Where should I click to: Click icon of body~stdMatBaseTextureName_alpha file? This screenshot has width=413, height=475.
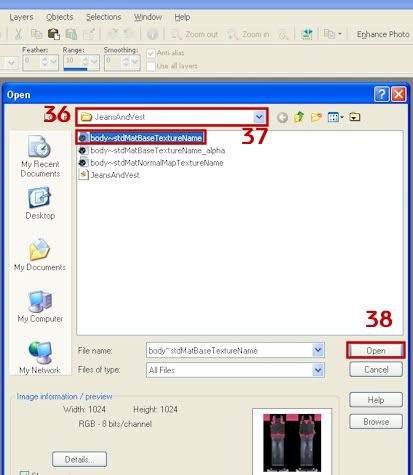pos(83,150)
